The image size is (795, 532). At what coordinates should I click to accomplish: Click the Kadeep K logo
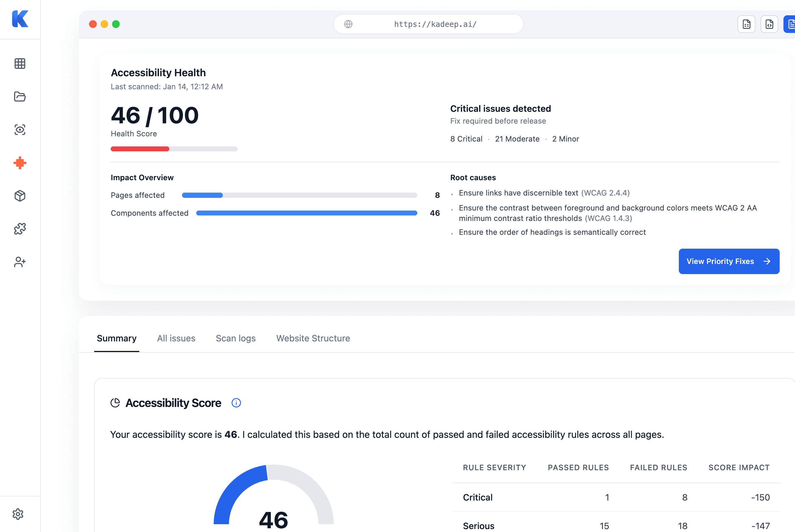click(x=20, y=19)
